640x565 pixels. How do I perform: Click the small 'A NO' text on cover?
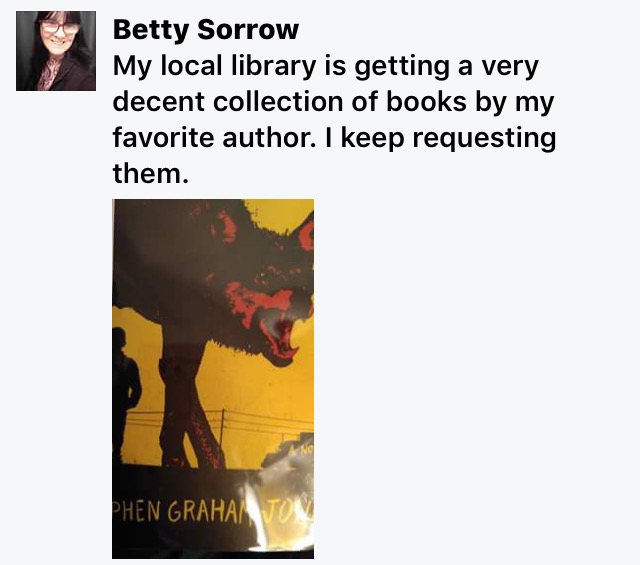click(x=302, y=451)
